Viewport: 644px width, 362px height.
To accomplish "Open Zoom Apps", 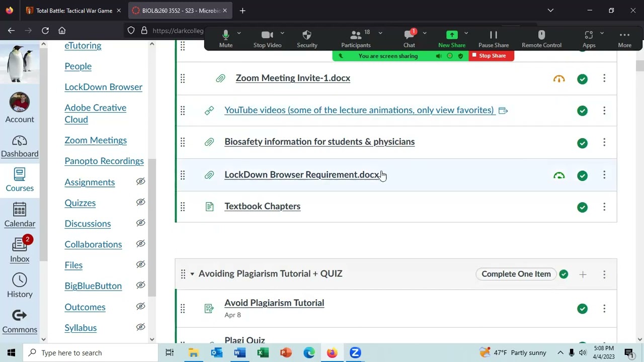I will (589, 39).
